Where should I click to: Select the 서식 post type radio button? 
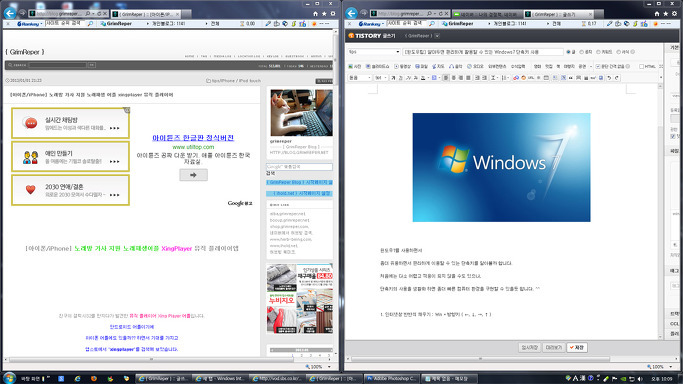[619, 52]
